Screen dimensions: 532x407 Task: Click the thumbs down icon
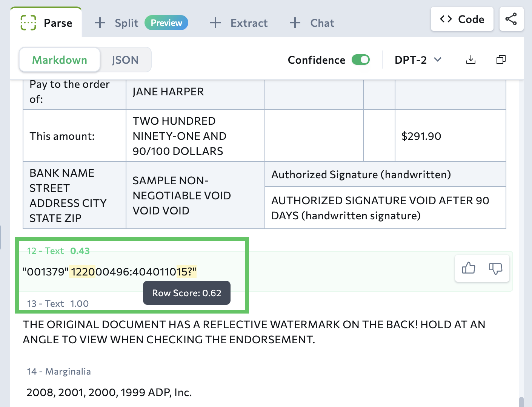click(x=496, y=268)
